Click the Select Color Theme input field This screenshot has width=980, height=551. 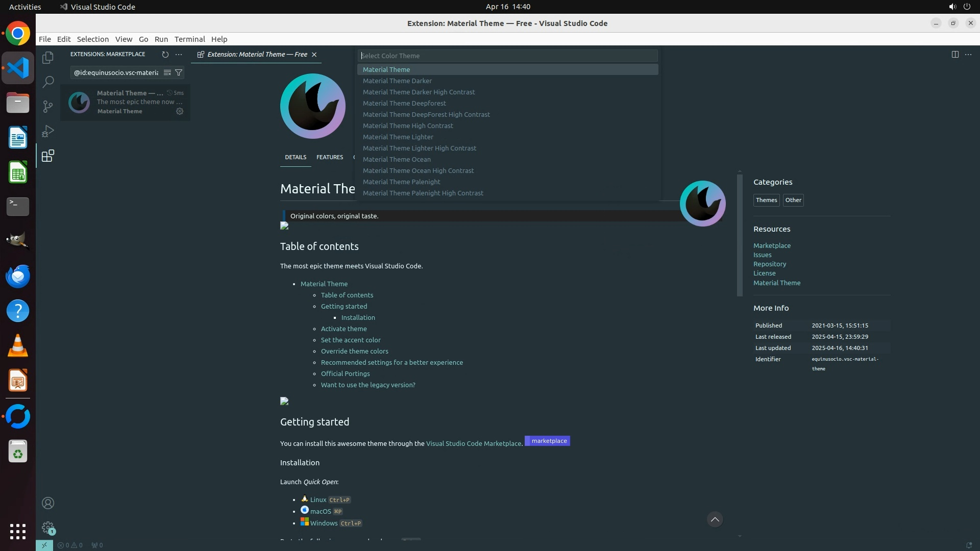pos(507,56)
